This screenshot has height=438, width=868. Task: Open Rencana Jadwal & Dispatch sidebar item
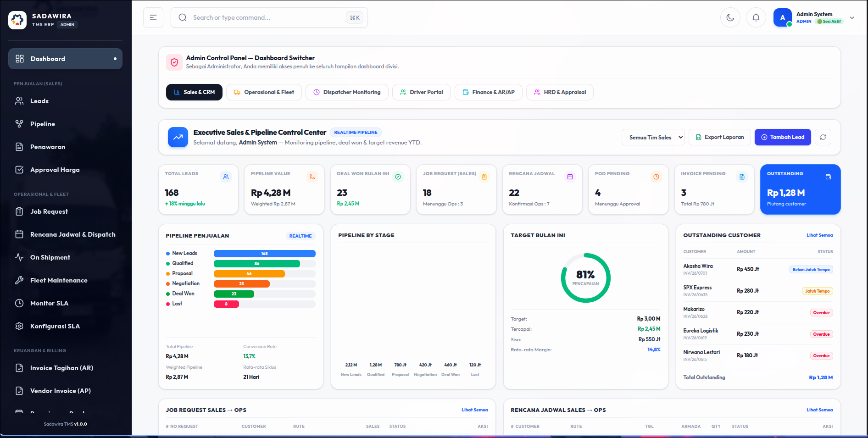(x=65, y=234)
